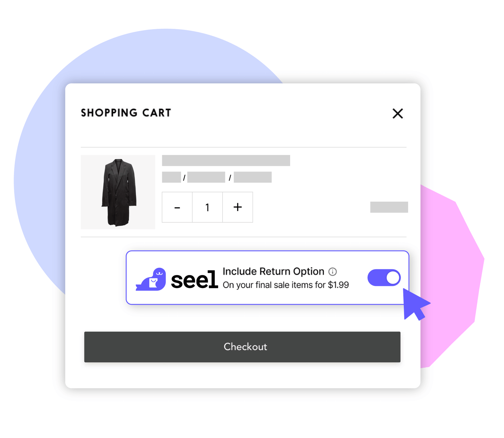Click the Checkout button
504x438 pixels.
242,347
